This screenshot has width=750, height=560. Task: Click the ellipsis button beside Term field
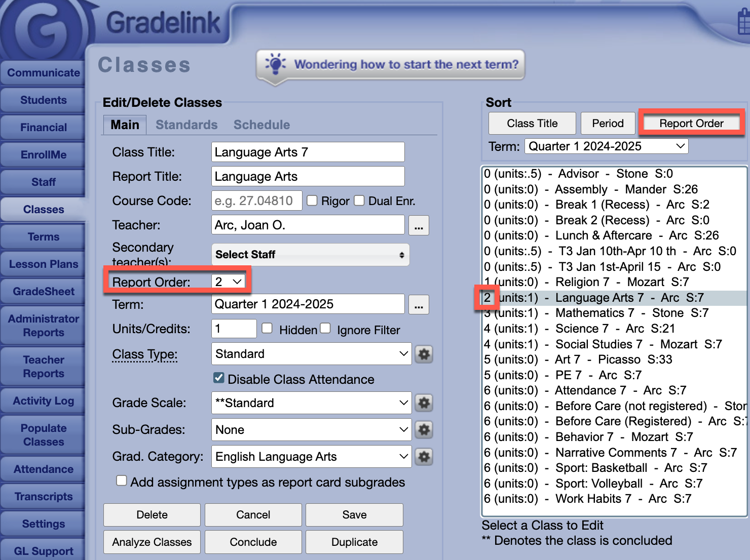[x=419, y=305]
